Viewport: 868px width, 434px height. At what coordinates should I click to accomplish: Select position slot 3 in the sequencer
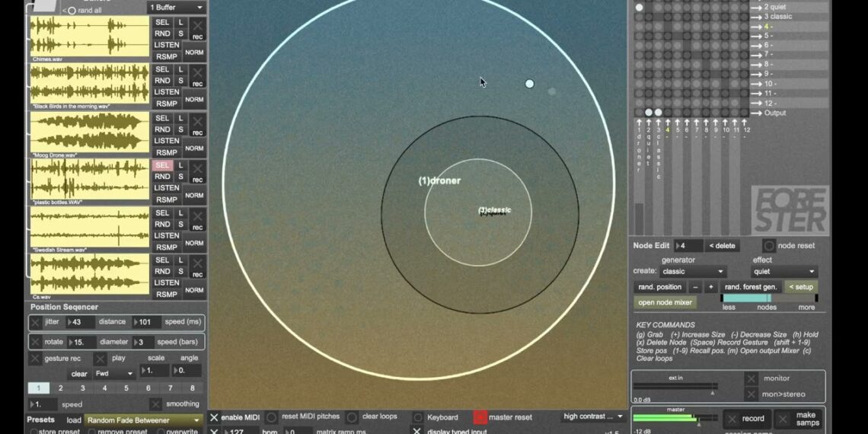82,388
